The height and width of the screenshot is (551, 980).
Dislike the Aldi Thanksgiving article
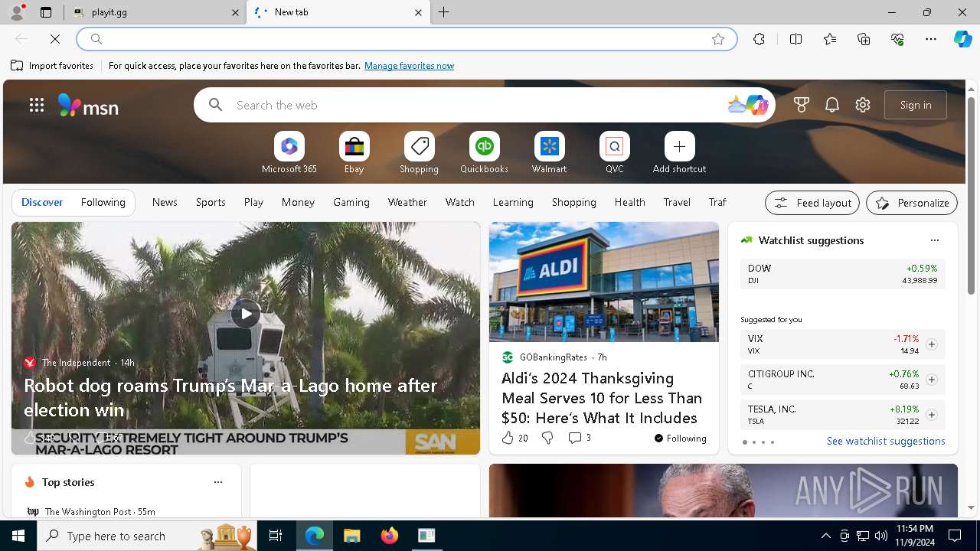pyautogui.click(x=547, y=438)
